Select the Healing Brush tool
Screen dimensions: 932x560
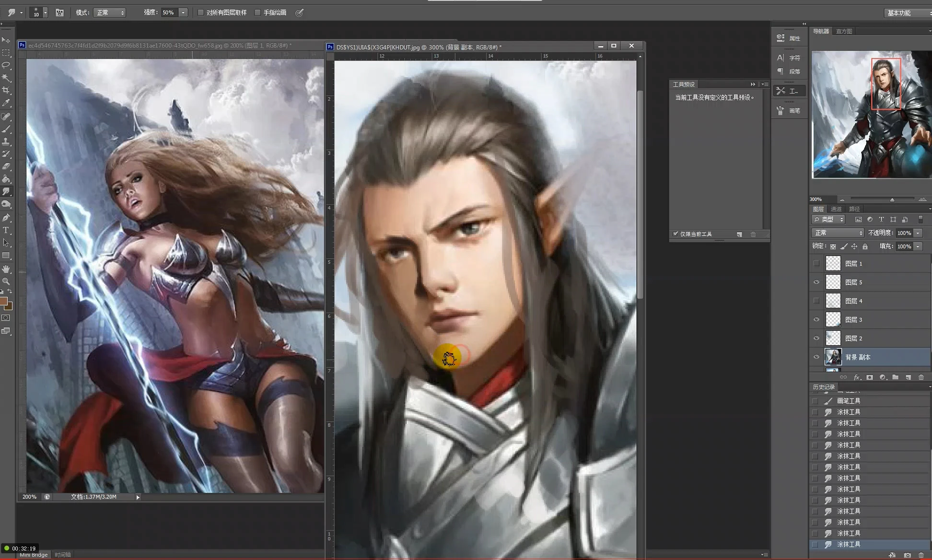click(x=6, y=117)
